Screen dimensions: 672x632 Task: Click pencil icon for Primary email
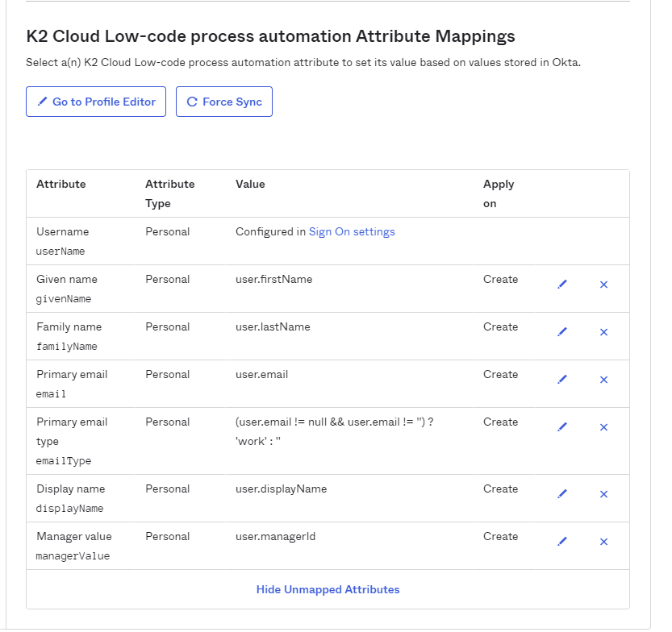coord(562,380)
